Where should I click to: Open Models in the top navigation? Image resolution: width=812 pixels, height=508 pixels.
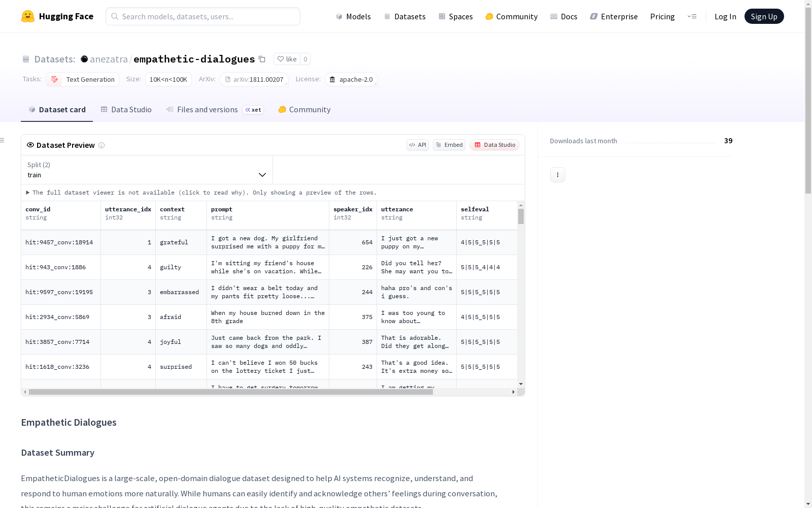pos(353,16)
